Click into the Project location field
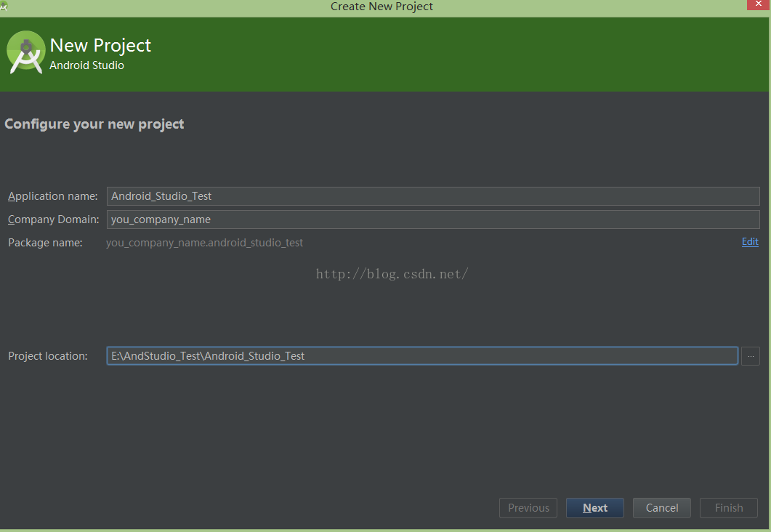This screenshot has width=771, height=532. 422,356
